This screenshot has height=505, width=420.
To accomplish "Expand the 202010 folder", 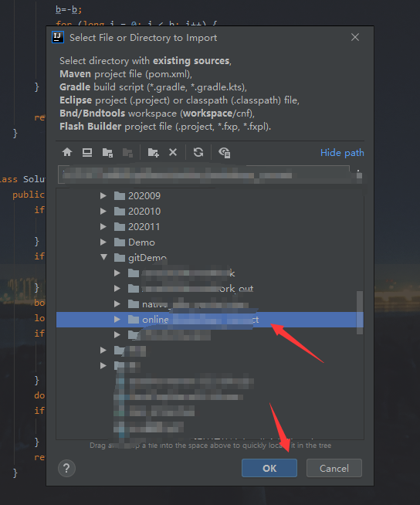I will pyautogui.click(x=103, y=211).
